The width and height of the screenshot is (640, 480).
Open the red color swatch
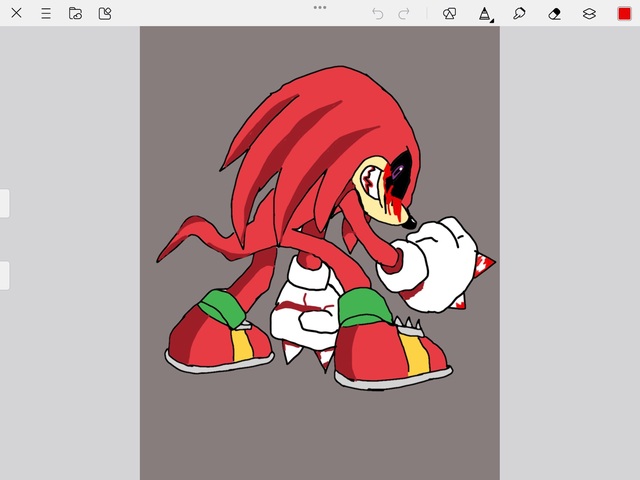click(x=624, y=13)
